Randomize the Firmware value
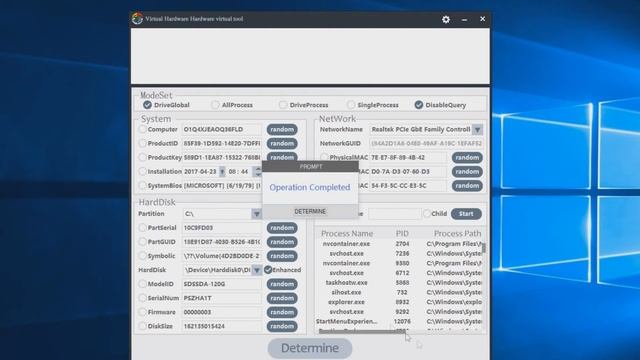This screenshot has width=640, height=360. pyautogui.click(x=282, y=312)
